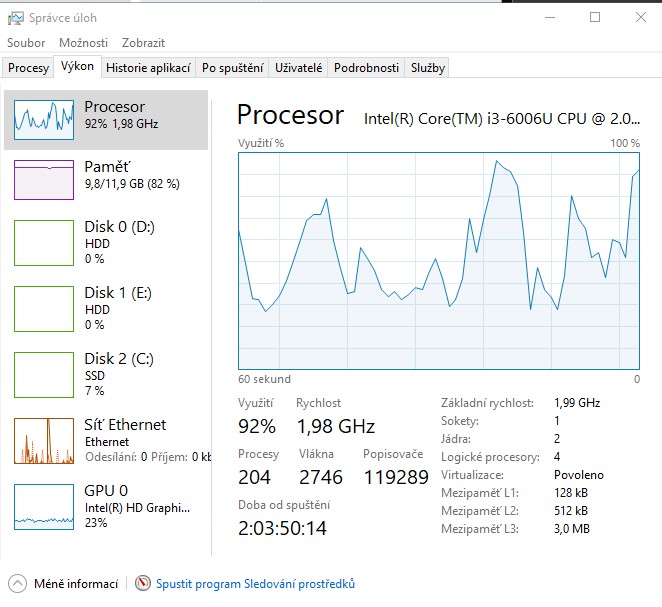Click the Využití 92% value
Screen dimensions: 662x607
(257, 426)
